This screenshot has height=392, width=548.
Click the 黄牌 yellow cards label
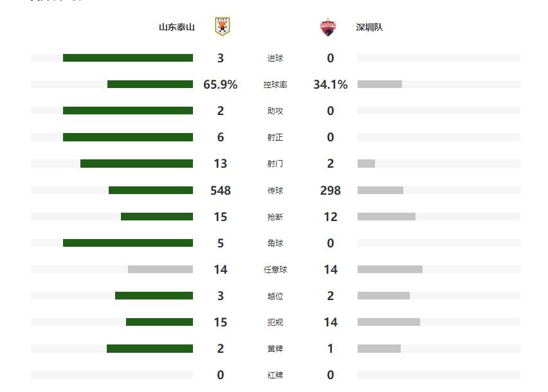275,349
